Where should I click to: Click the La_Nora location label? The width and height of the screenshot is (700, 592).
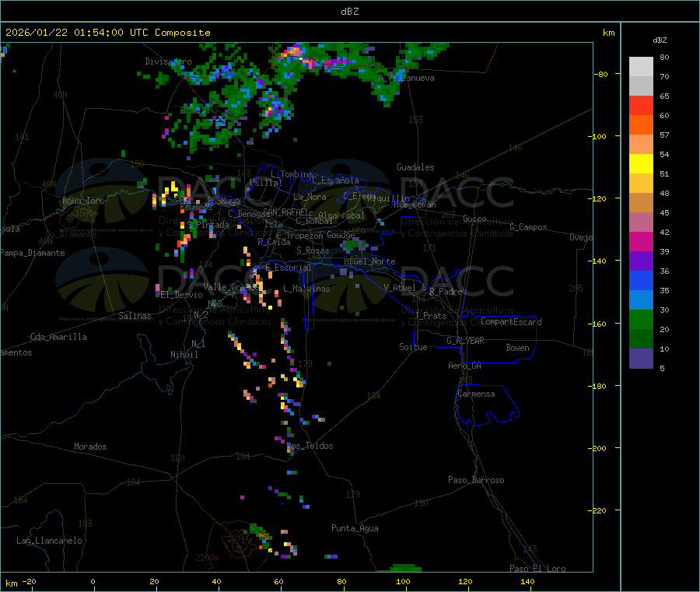[310, 197]
